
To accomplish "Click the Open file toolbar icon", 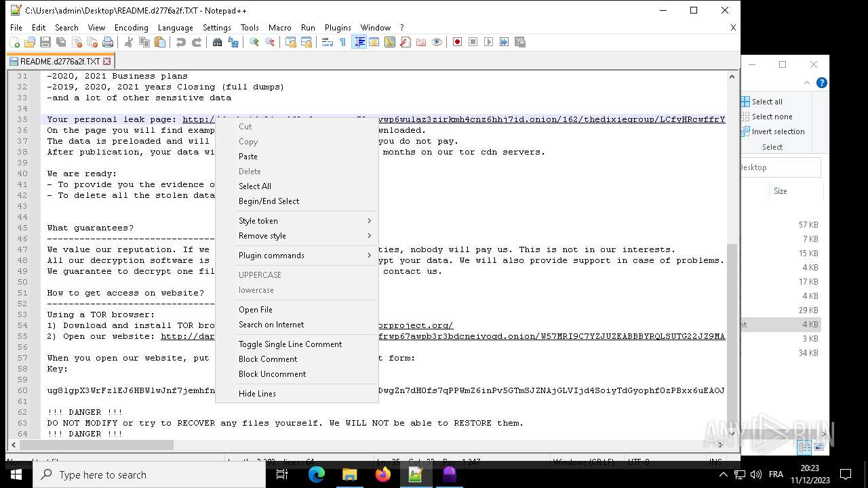I will point(30,42).
